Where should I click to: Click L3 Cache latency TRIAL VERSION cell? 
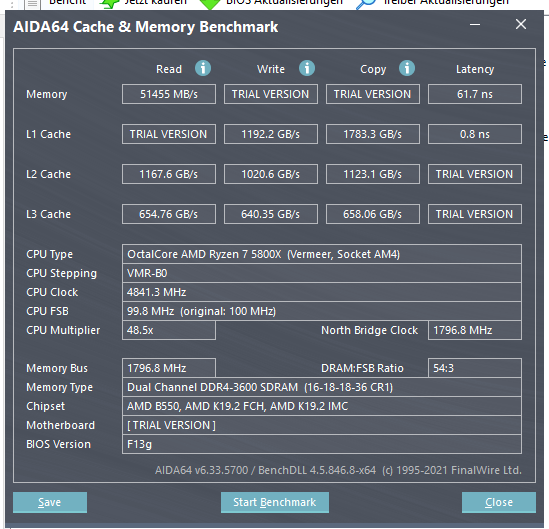click(475, 214)
